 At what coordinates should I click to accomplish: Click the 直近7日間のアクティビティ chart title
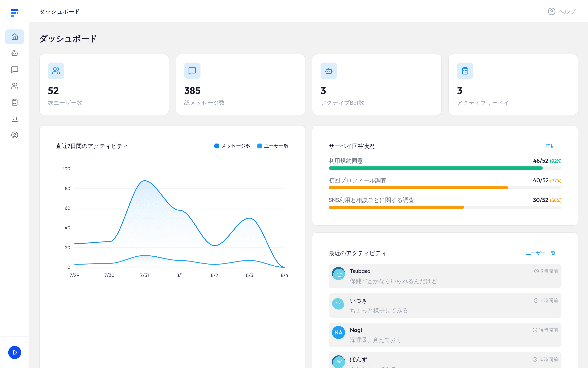[x=92, y=146]
